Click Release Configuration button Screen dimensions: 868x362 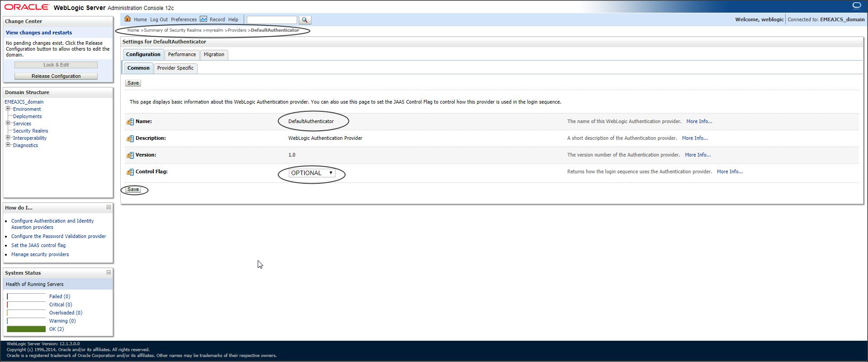pyautogui.click(x=56, y=76)
